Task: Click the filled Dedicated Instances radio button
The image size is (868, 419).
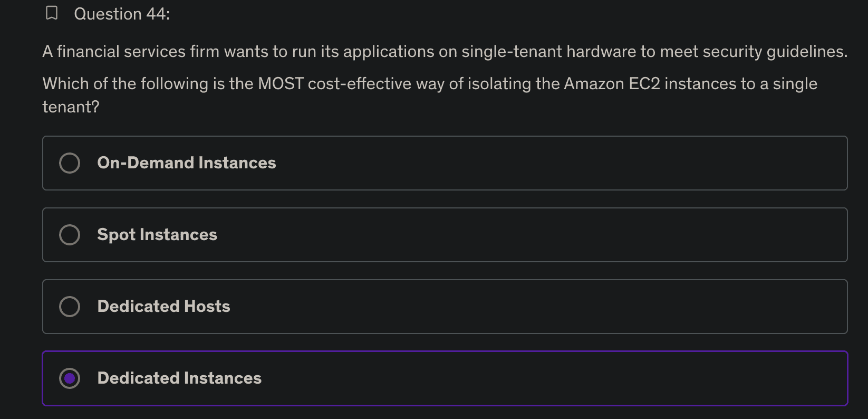Action: 70,378
